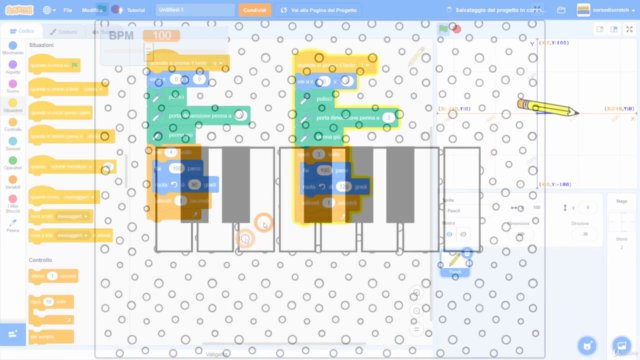Image resolution: width=640 pixels, height=360 pixels.
Task: Click the BPM value 100
Action: click(162, 36)
